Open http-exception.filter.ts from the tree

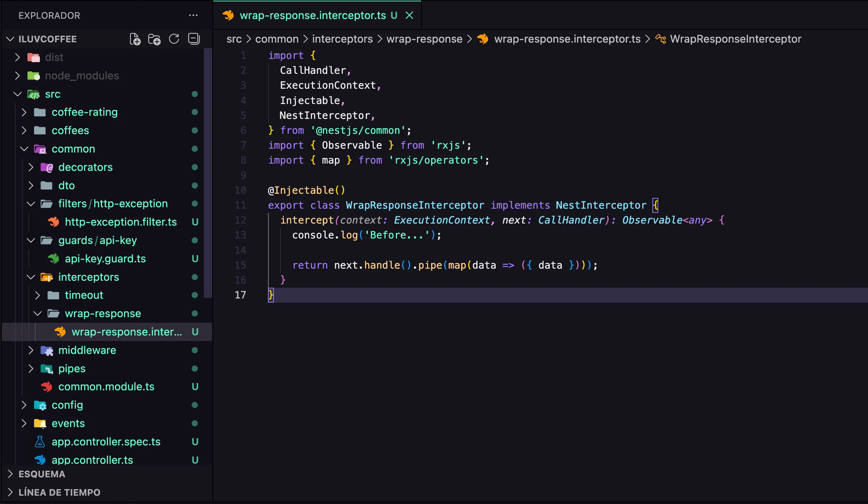(121, 222)
